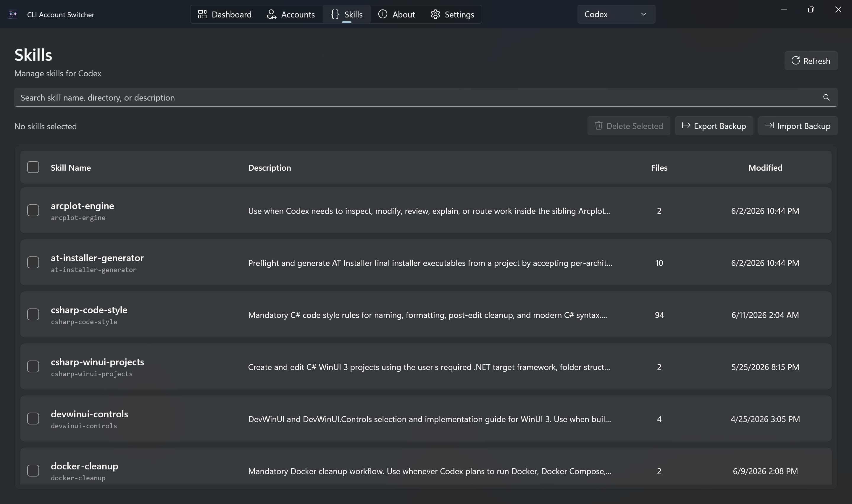Click the 4/25/2026 3:05 PM modified date
Viewport: 852px width, 504px height.
click(x=765, y=419)
